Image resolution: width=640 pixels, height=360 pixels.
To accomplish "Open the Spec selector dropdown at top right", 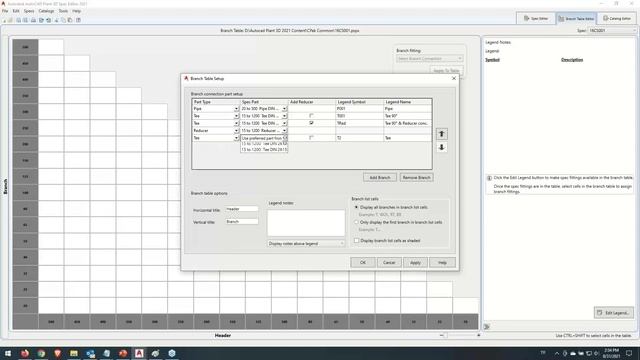I will point(612,30).
